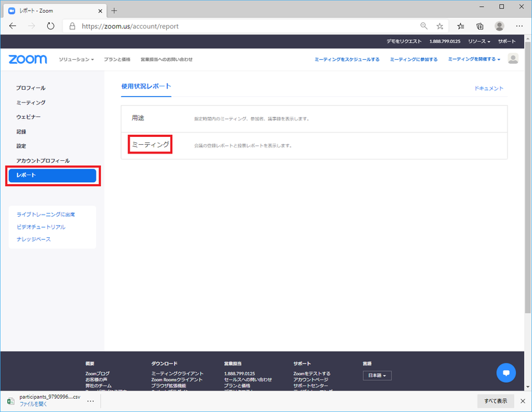Expand the ソリューション dropdown
532x412 pixels.
(x=76, y=59)
